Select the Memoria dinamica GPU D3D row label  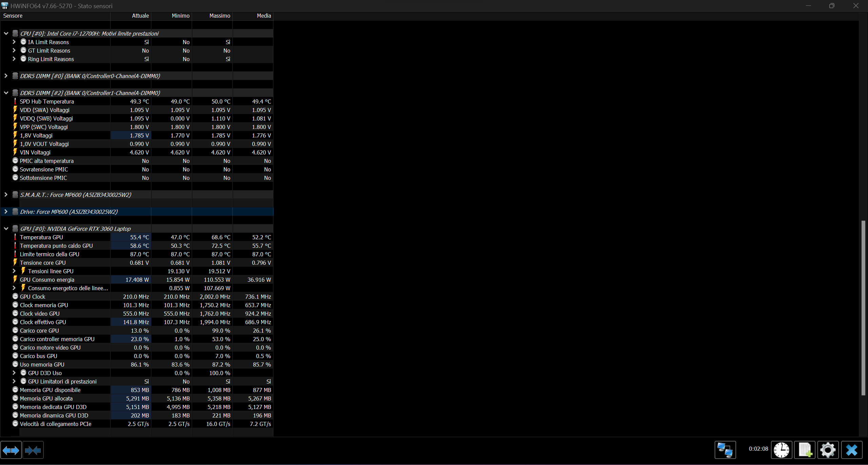(x=54, y=415)
